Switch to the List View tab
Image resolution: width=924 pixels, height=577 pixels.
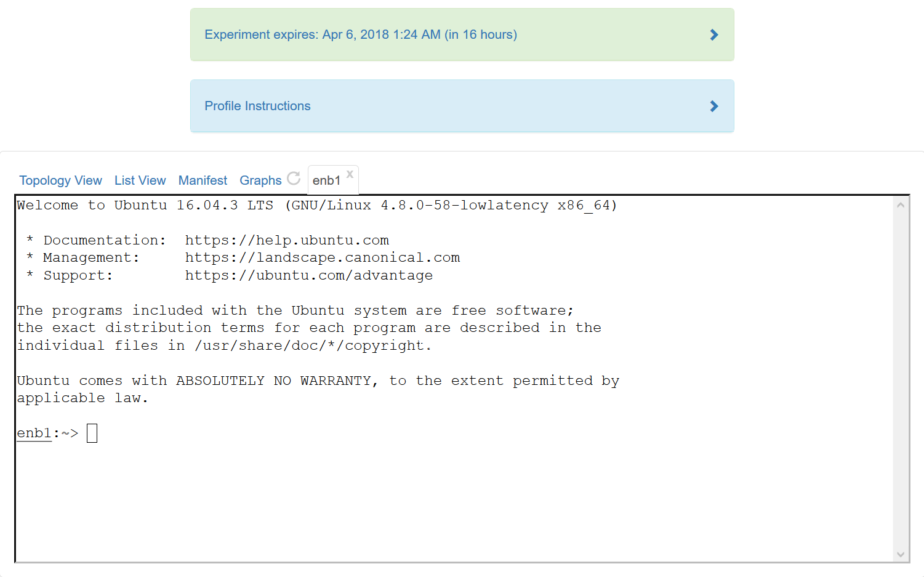140,180
